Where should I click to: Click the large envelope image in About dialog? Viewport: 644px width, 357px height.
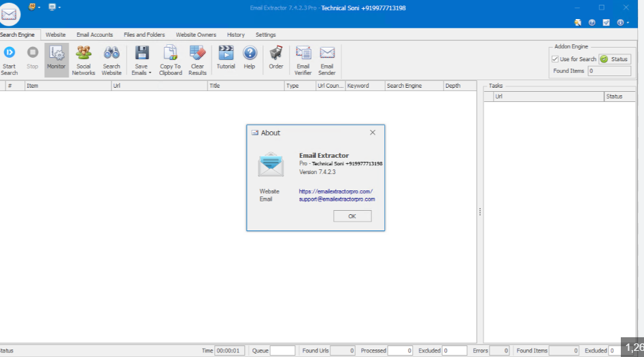[x=271, y=165]
